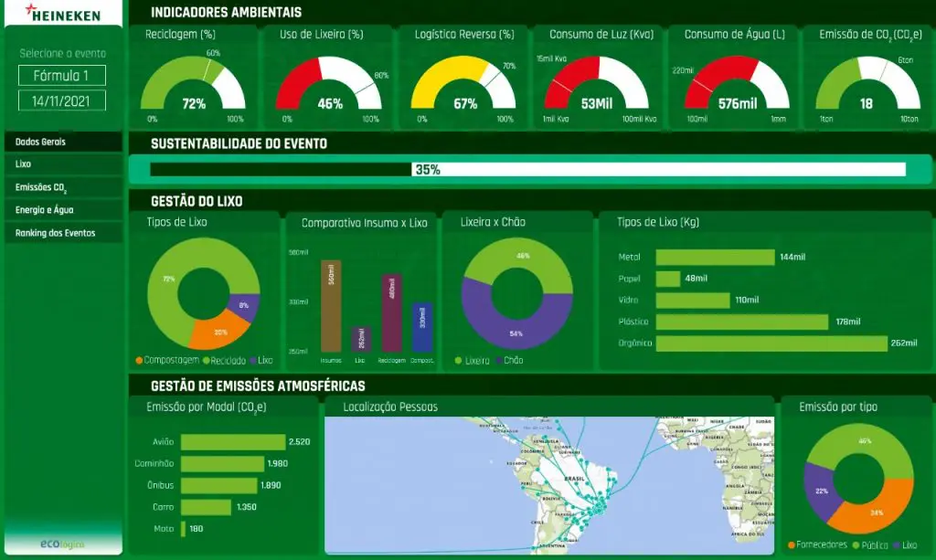Select the Uso de Lixeira 46% gauge
Image resolution: width=936 pixels, height=560 pixels.
[x=329, y=87]
